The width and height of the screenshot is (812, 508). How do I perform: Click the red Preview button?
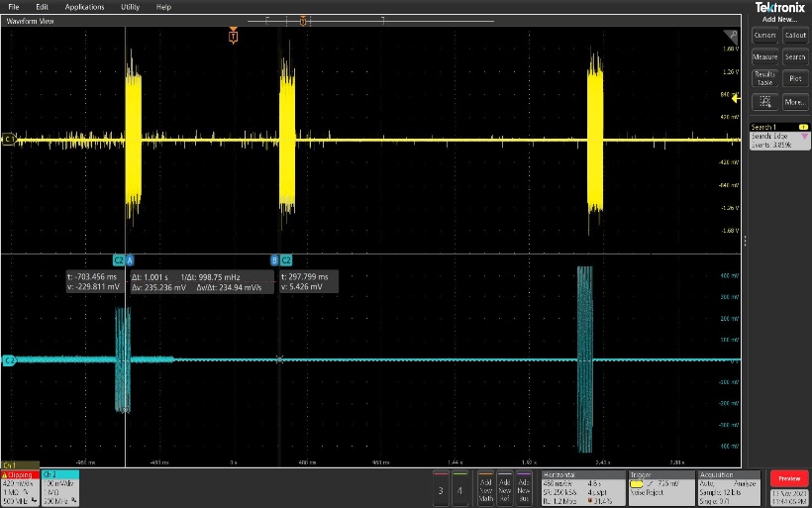click(x=788, y=478)
